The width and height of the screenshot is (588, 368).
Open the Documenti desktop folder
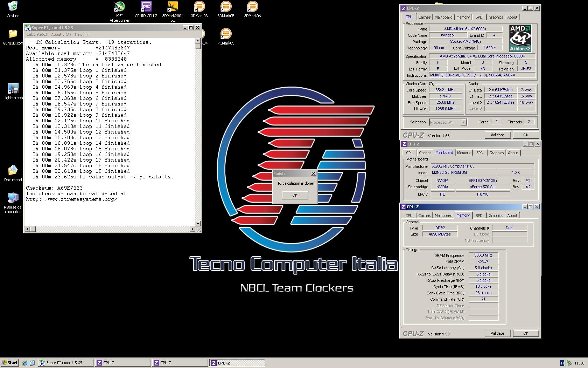(x=13, y=173)
